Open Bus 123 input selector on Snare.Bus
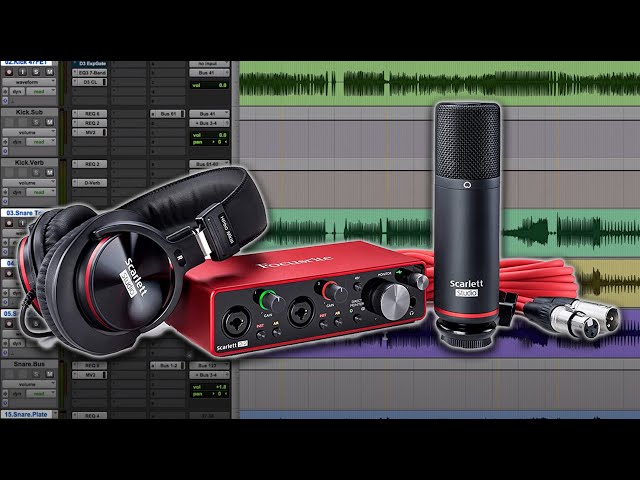 [x=209, y=366]
